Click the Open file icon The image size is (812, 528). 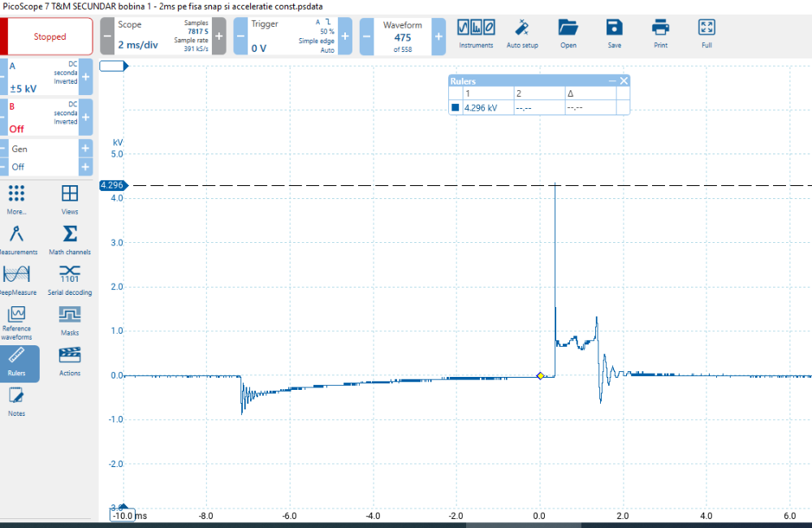tap(568, 33)
